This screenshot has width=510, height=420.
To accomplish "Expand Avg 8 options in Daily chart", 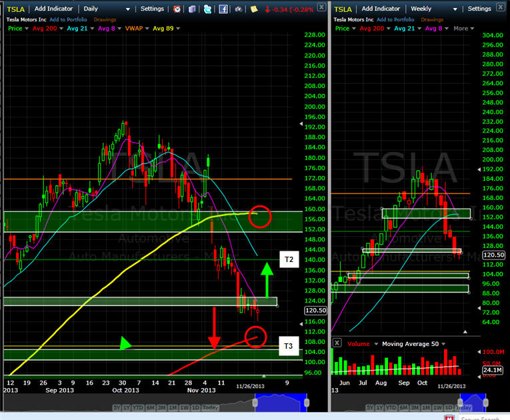I will [119, 29].
